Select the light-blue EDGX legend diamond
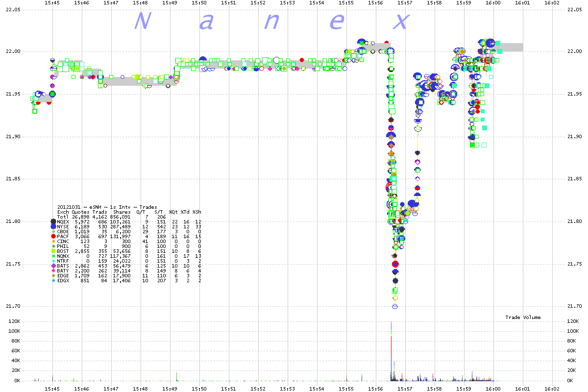The image size is (588, 392). click(53, 280)
